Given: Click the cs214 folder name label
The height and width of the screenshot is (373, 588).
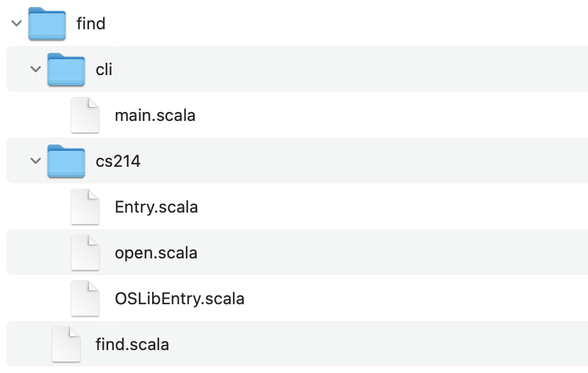Looking at the screenshot, I should 118,162.
